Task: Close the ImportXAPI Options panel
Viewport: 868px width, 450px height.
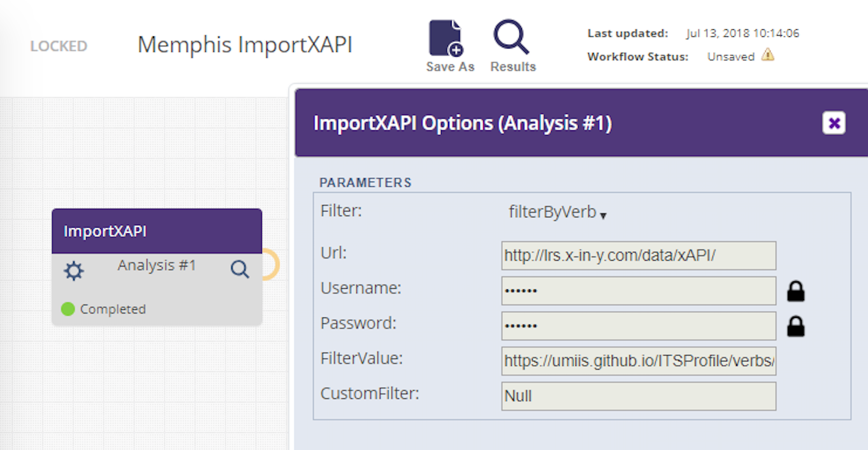Action: click(834, 122)
